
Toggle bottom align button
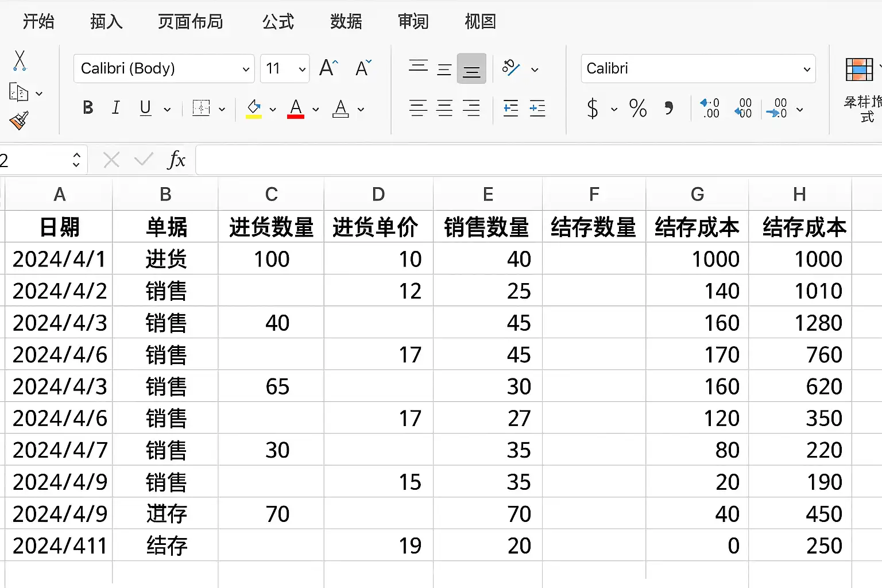tap(471, 69)
